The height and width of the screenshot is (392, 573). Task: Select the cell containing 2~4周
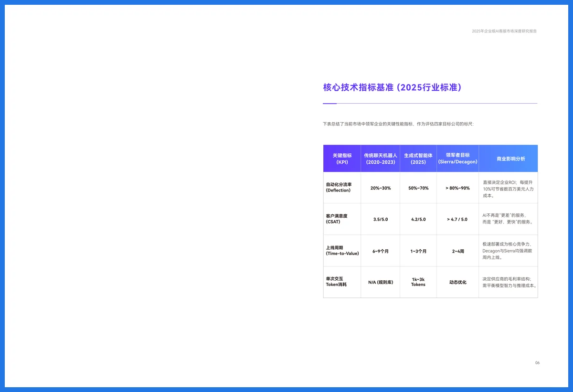click(x=457, y=251)
